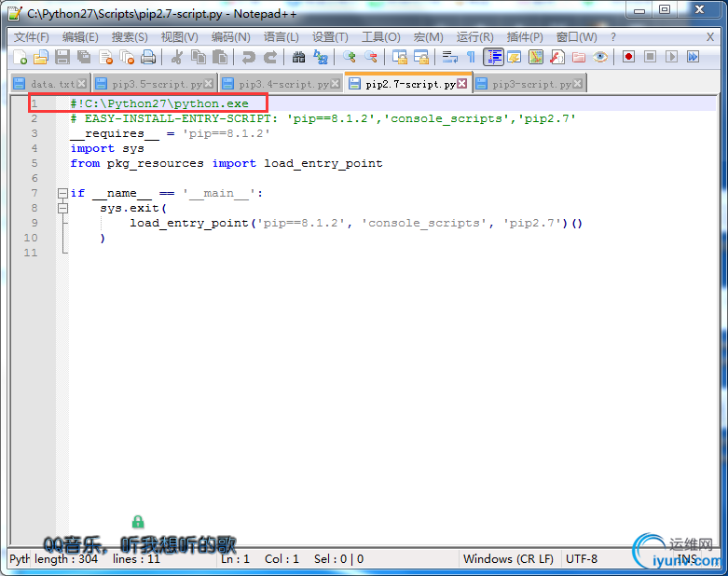Viewport: 728px width, 576px height.
Task: Run macro multiple times icon
Action: (694, 57)
